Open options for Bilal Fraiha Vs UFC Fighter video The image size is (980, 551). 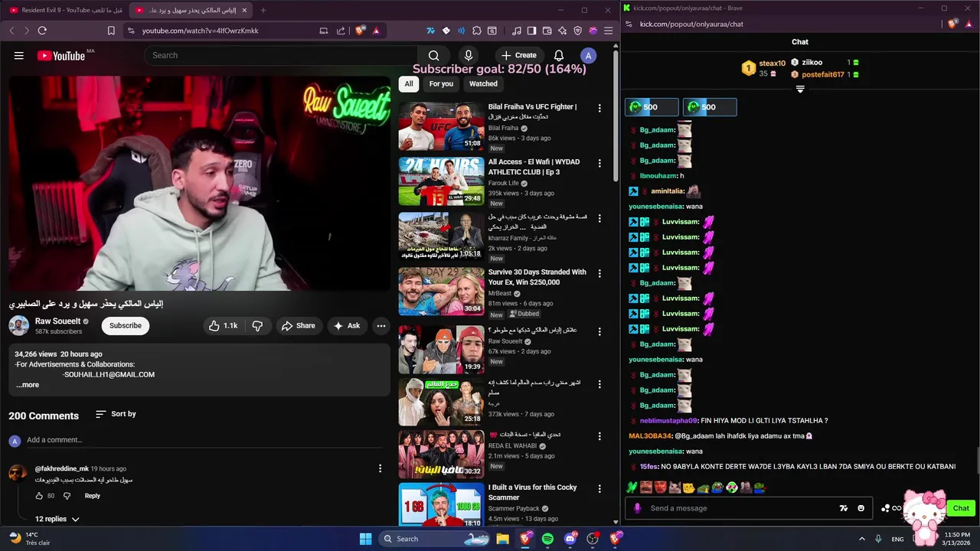click(x=599, y=109)
